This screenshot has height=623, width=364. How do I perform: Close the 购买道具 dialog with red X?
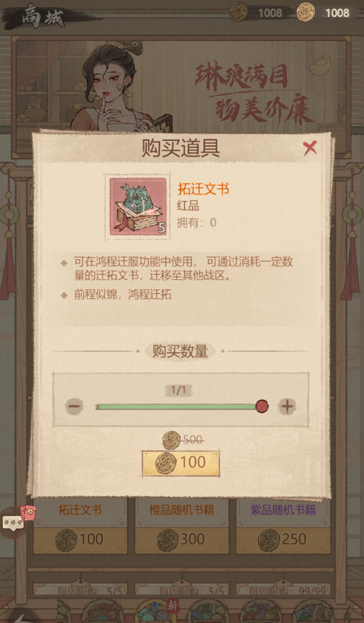(x=310, y=148)
